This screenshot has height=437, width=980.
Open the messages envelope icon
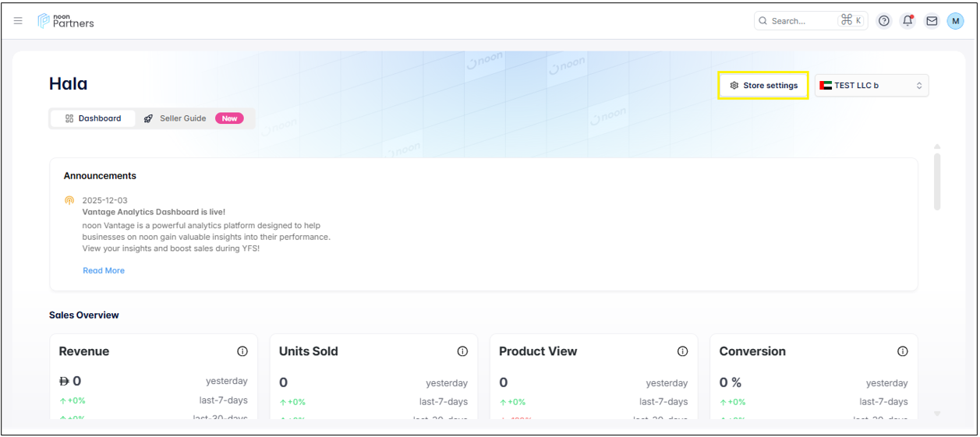point(932,21)
